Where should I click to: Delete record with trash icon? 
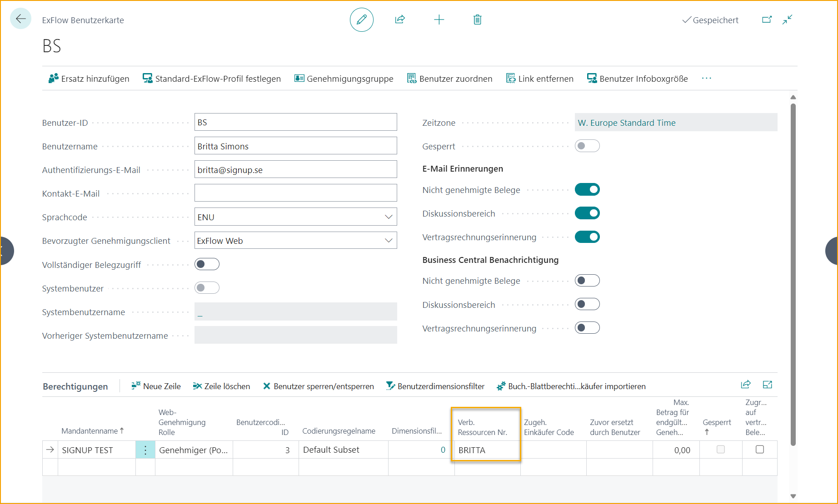point(477,20)
